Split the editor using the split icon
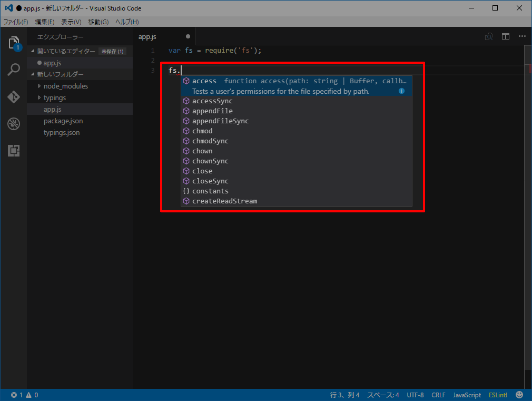The height and width of the screenshot is (401, 532). pyautogui.click(x=506, y=36)
